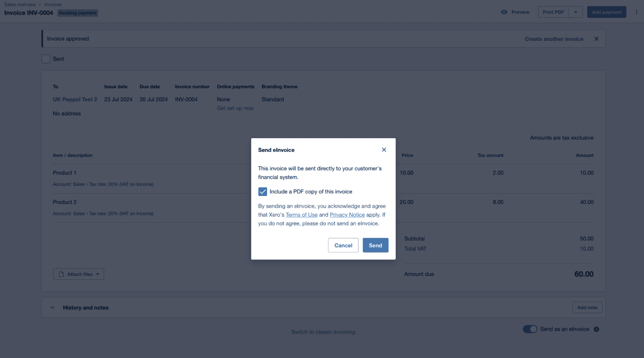The width and height of the screenshot is (644, 358).
Task: Open Invoices from the breadcrumb
Action: pyautogui.click(x=53, y=4)
